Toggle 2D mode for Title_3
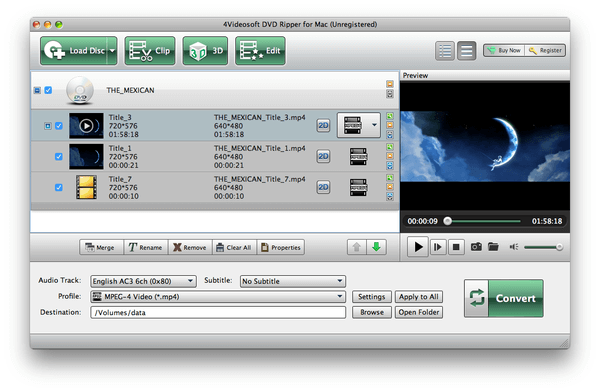600x392 pixels. (x=323, y=126)
